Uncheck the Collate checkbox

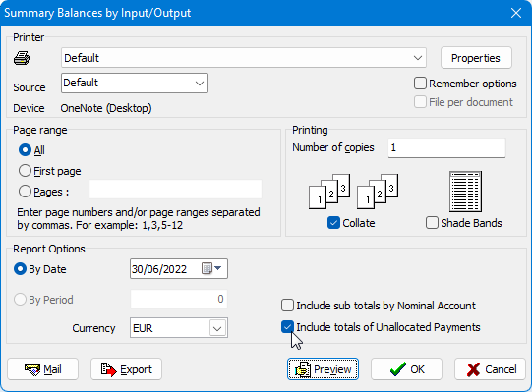(x=333, y=223)
